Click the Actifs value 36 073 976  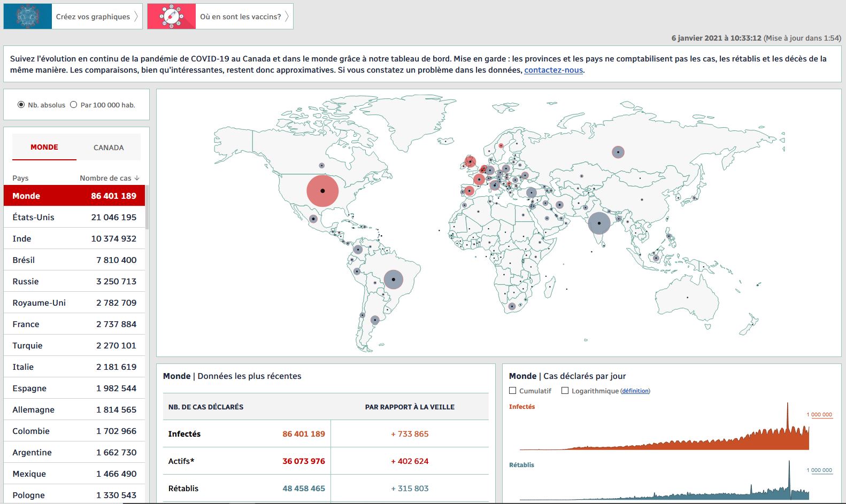[x=304, y=461]
